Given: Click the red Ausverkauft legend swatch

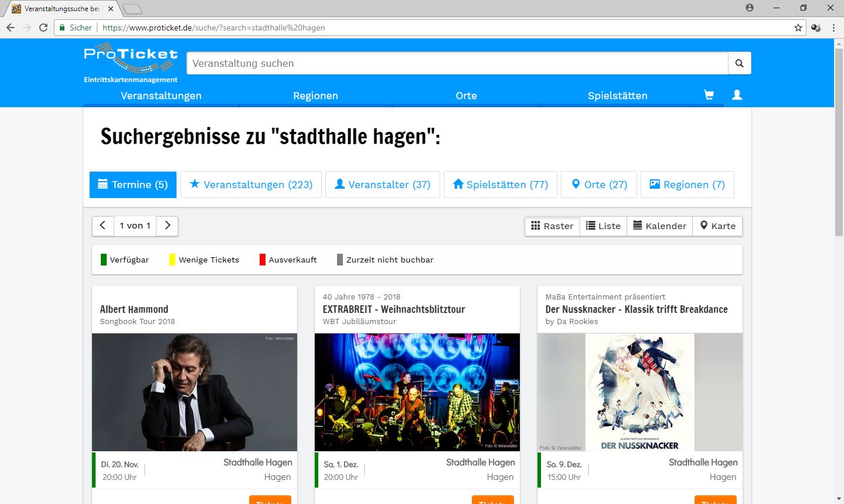Looking at the screenshot, I should [263, 260].
